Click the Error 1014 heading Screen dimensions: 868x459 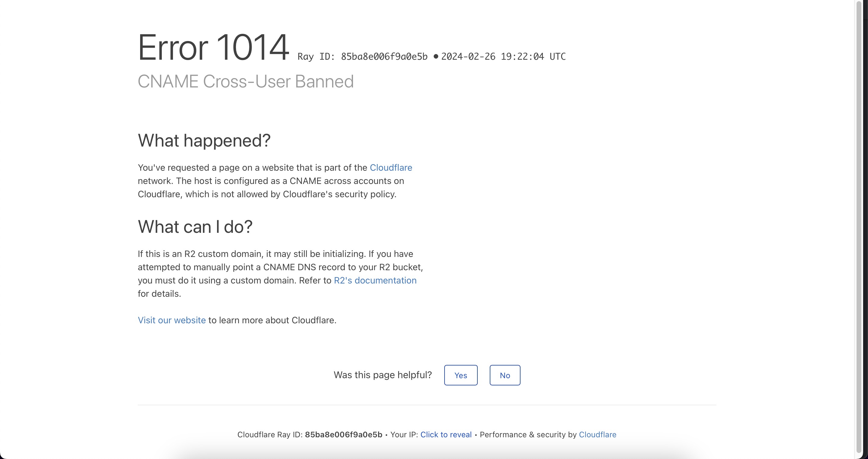point(213,48)
